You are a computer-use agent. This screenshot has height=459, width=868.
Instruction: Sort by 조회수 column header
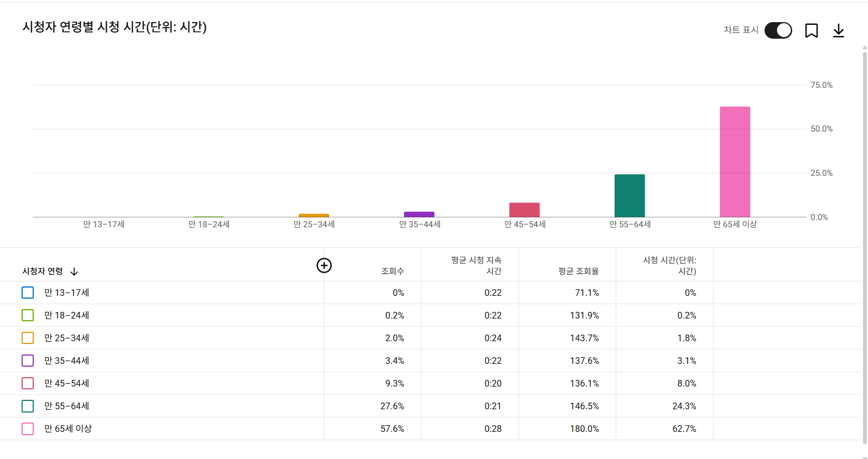[392, 271]
